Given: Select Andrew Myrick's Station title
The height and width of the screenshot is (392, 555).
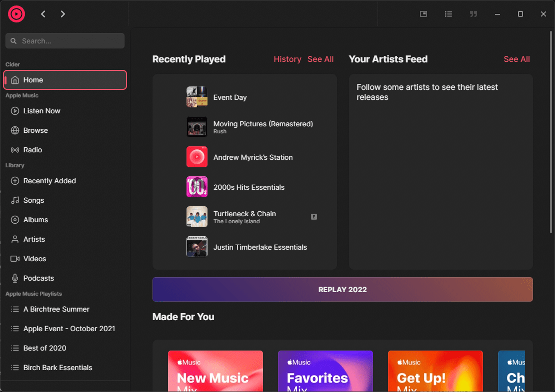Looking at the screenshot, I should click(x=253, y=157).
